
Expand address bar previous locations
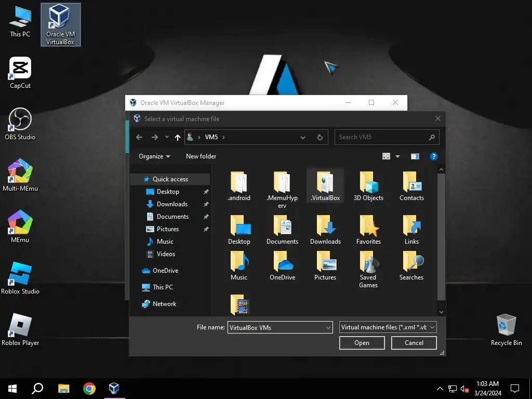click(x=303, y=137)
